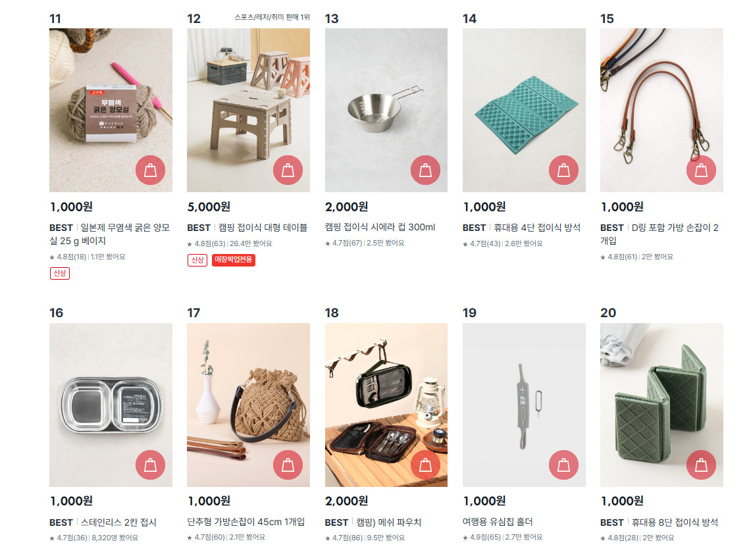Viewport: 749px width, 560px height.
Task: Click the 신상 badge under yarn item
Action: [60, 273]
